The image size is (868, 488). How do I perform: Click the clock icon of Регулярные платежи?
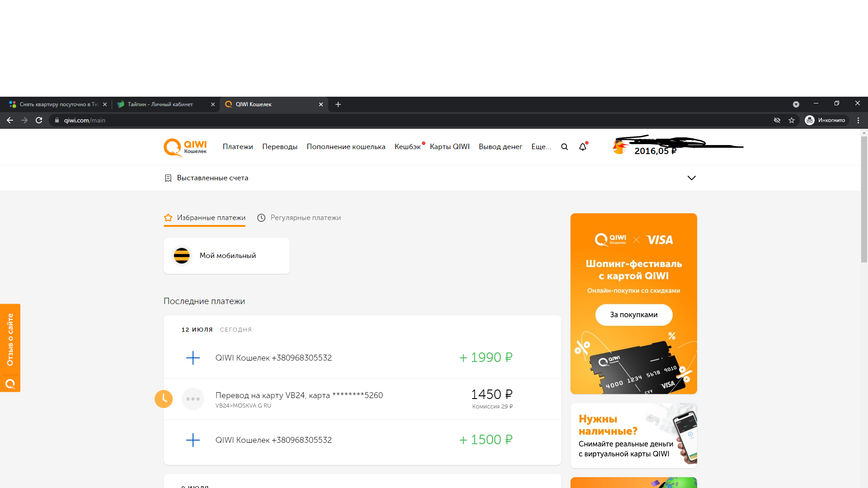[x=261, y=218]
